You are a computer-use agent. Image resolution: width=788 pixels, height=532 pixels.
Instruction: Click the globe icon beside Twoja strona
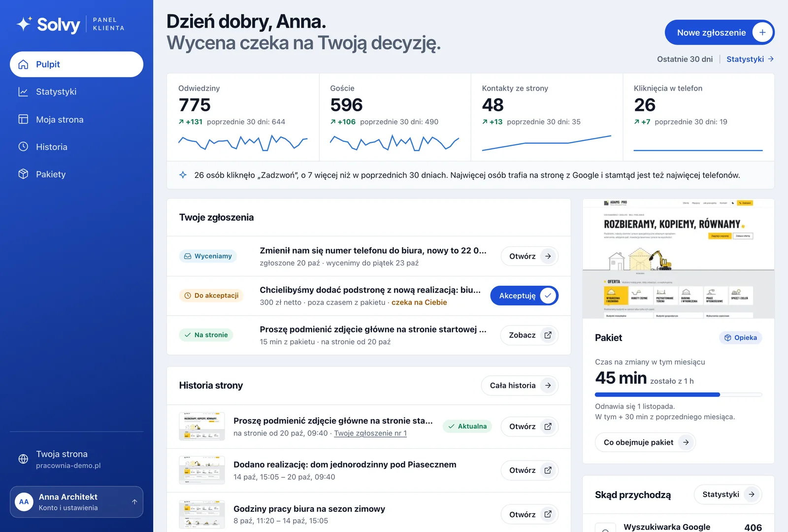click(23, 459)
